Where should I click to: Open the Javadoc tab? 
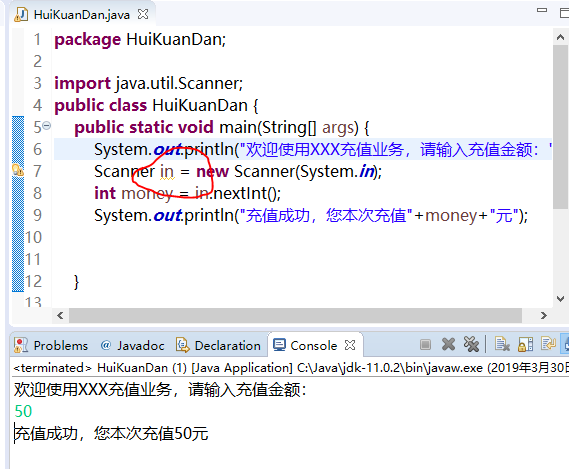tap(132, 345)
